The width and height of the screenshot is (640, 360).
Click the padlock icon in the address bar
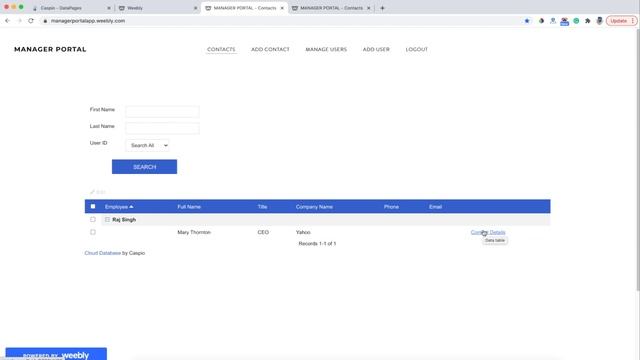pos(45,21)
